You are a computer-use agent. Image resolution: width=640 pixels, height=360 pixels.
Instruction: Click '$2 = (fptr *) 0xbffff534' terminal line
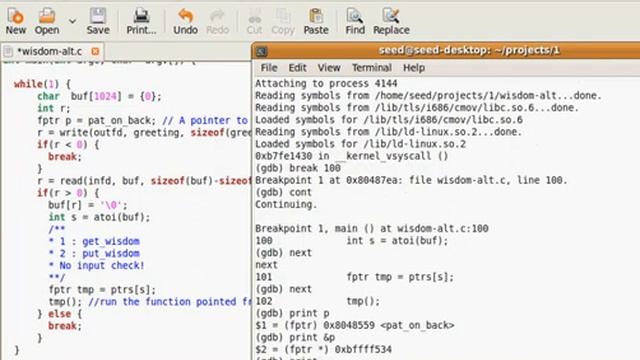pos(323,349)
